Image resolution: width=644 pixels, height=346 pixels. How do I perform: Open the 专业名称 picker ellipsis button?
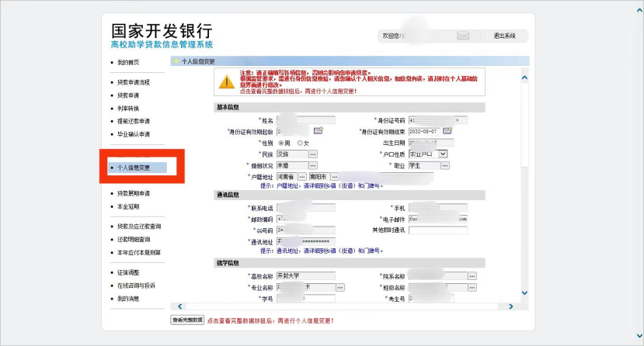coord(340,288)
